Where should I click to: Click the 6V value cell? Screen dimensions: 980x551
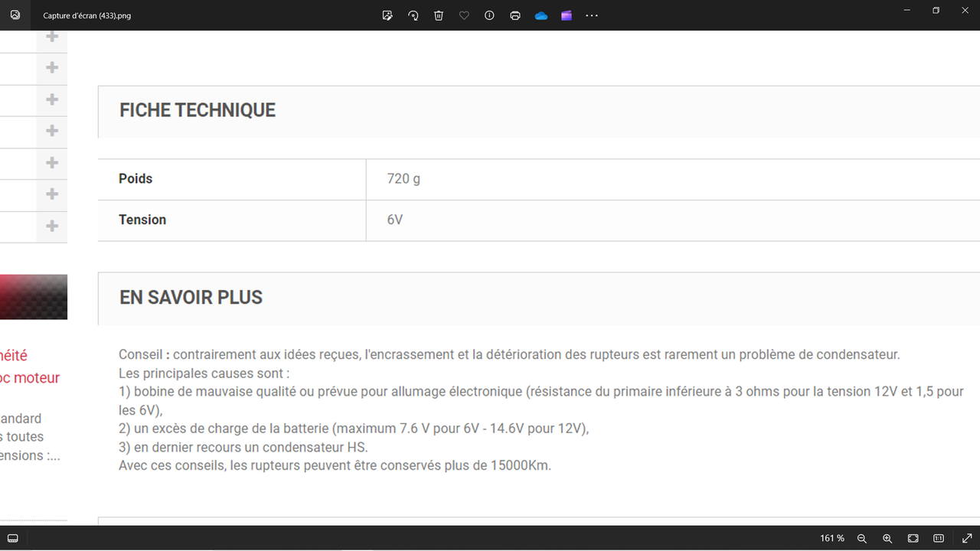click(x=673, y=220)
